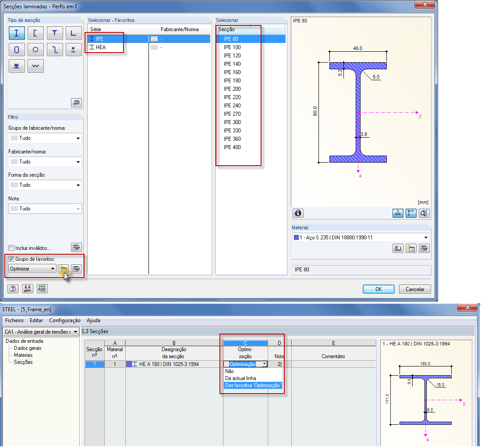This screenshot has width=481, height=448.
Task: Select IPE 200 in section list
Action: [x=232, y=89]
